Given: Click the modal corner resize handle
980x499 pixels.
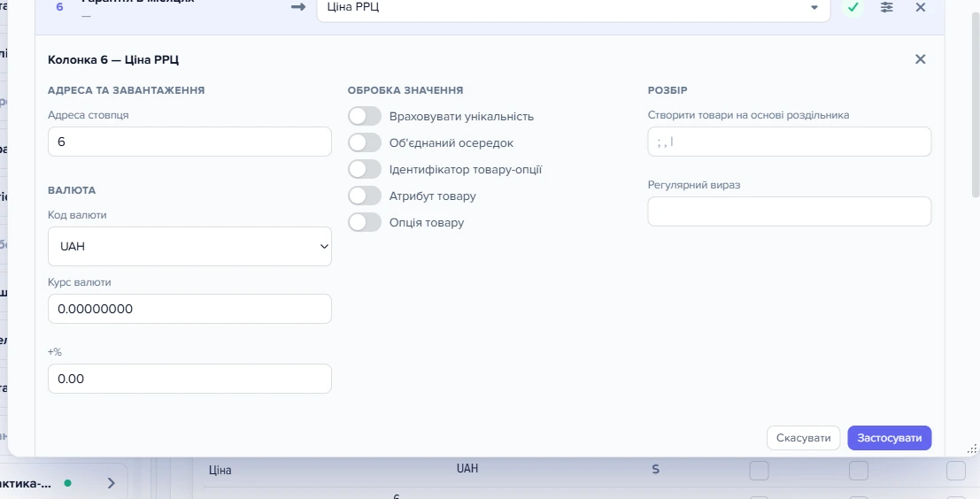Looking at the screenshot, I should tap(972, 449).
